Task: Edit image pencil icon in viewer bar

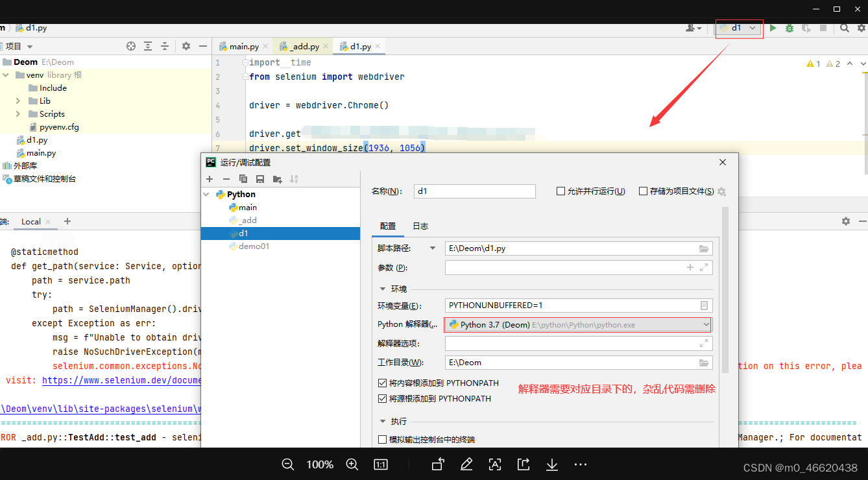Action: point(466,464)
